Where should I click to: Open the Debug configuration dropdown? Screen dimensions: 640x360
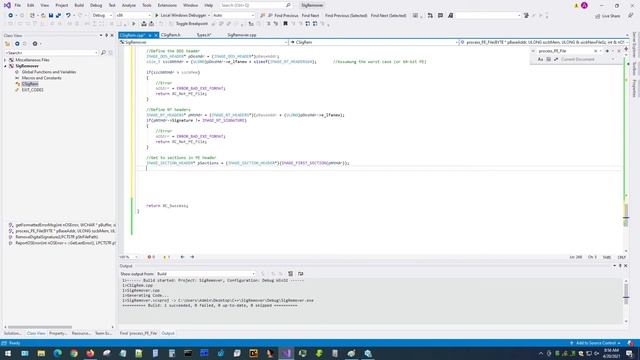tap(102, 16)
